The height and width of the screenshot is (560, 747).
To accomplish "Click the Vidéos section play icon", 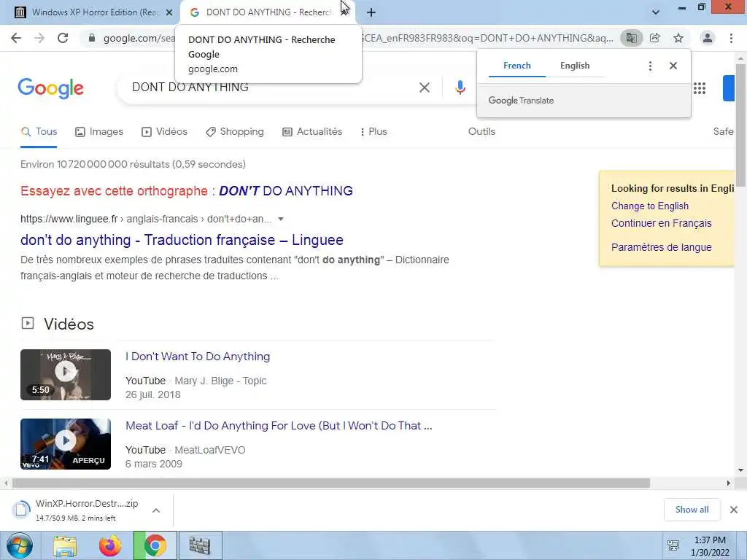I will [28, 323].
